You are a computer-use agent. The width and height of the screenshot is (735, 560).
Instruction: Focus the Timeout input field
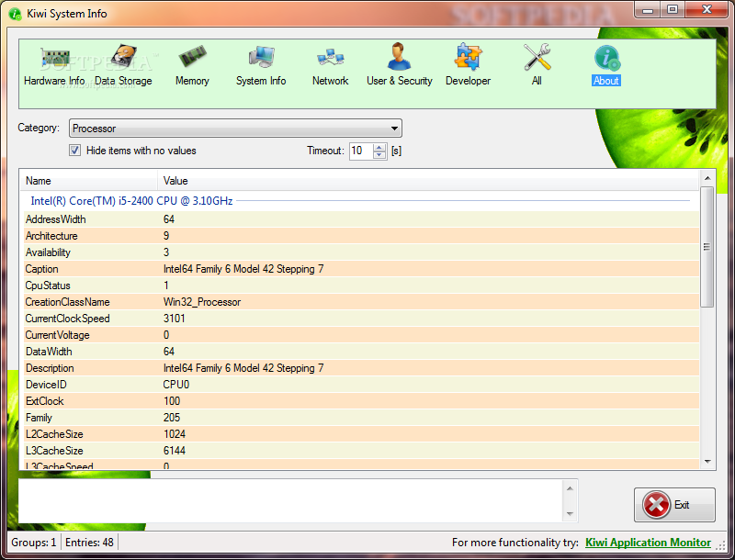(361, 151)
